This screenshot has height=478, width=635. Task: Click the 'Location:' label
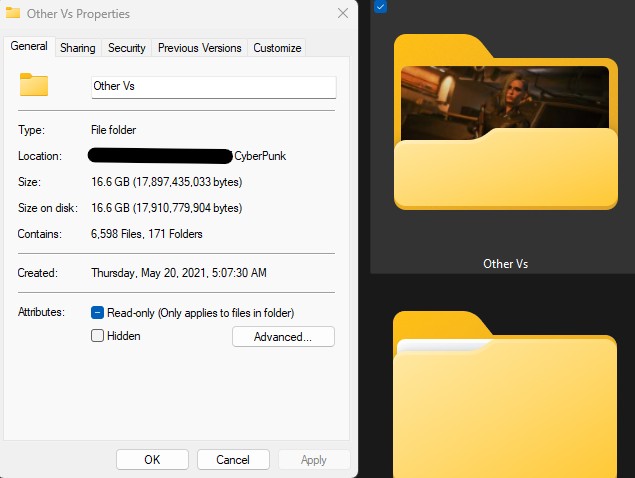(40, 156)
